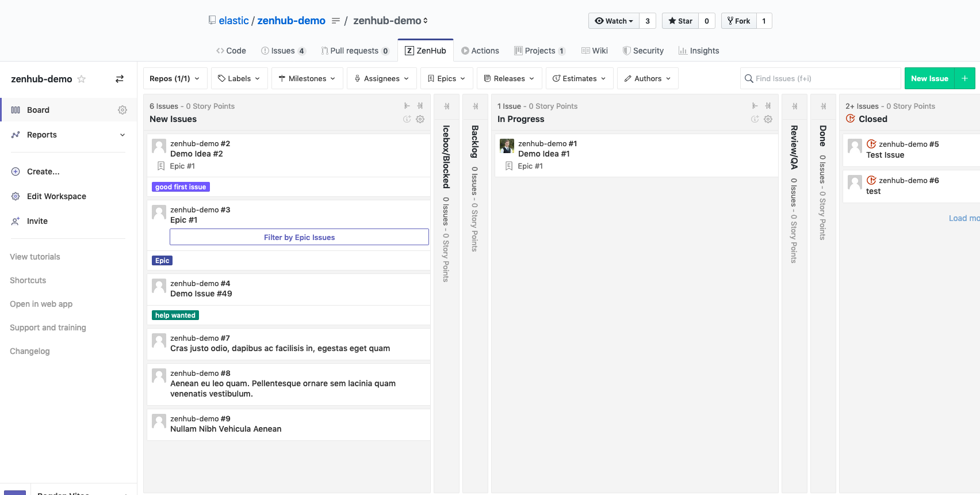Click Filter by Epic Issues button
This screenshot has height=495, width=980.
(299, 237)
